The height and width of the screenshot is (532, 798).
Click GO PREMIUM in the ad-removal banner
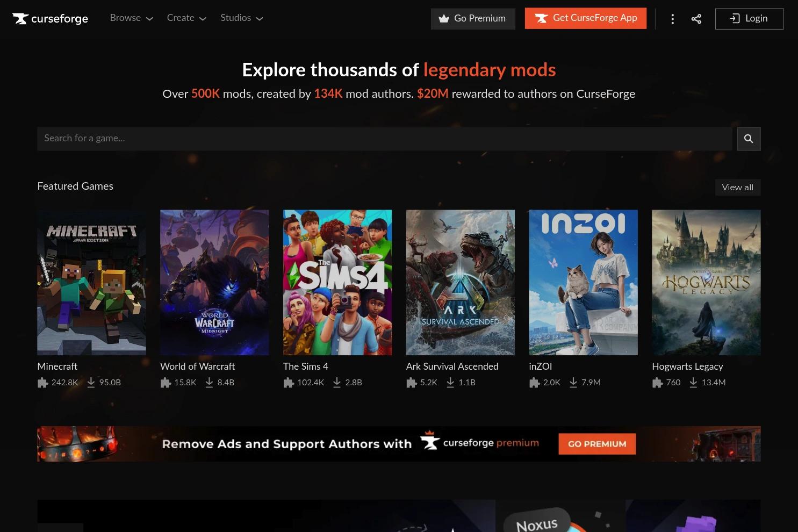tap(597, 444)
